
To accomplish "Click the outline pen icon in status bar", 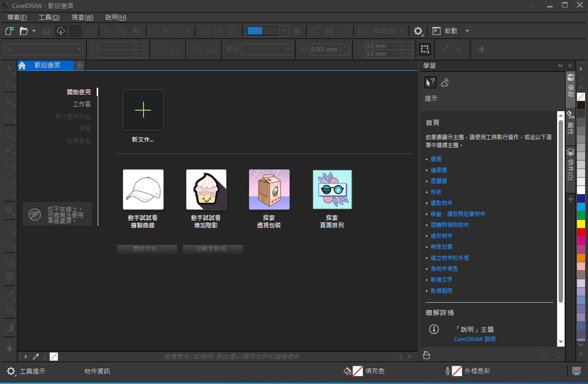I will coord(447,371).
